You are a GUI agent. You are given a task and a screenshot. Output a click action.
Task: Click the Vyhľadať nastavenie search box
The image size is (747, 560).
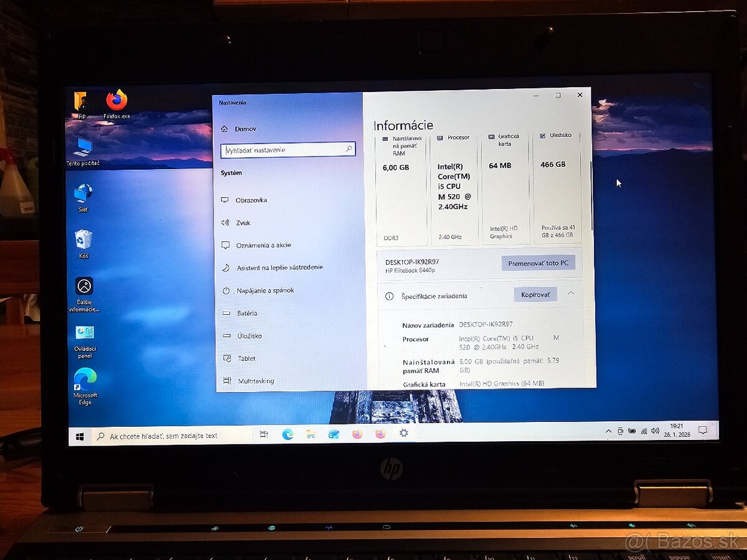[x=288, y=149]
